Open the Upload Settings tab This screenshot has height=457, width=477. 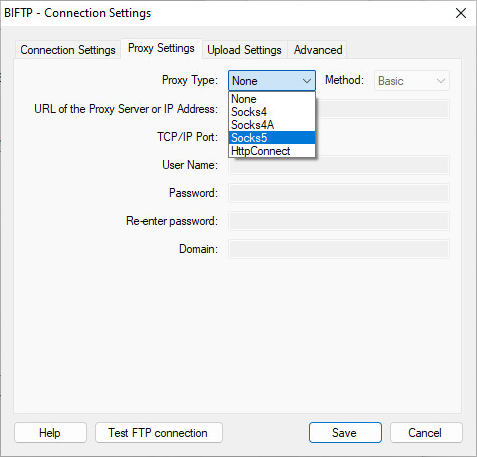pyautogui.click(x=244, y=50)
